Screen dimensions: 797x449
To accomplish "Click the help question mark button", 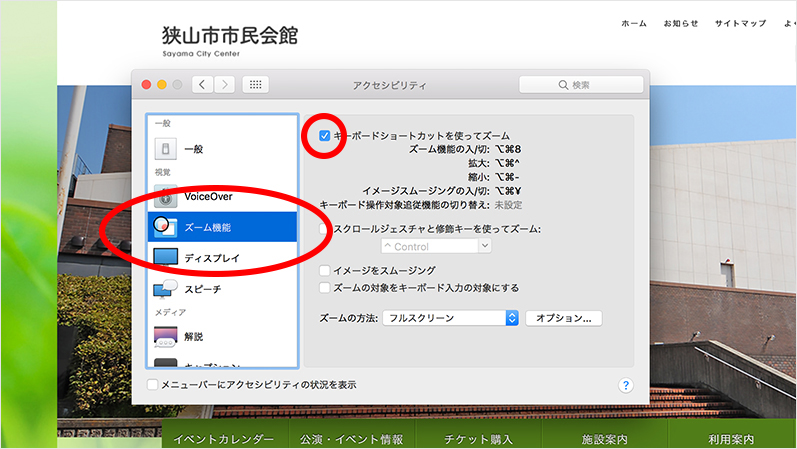I will pyautogui.click(x=626, y=385).
